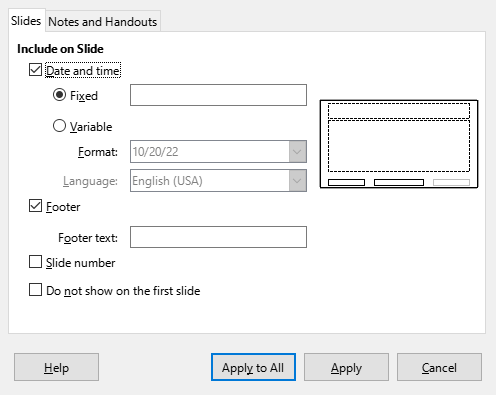Click the slide layout preview thumbnail
This screenshot has width=496, height=395.
point(399,144)
